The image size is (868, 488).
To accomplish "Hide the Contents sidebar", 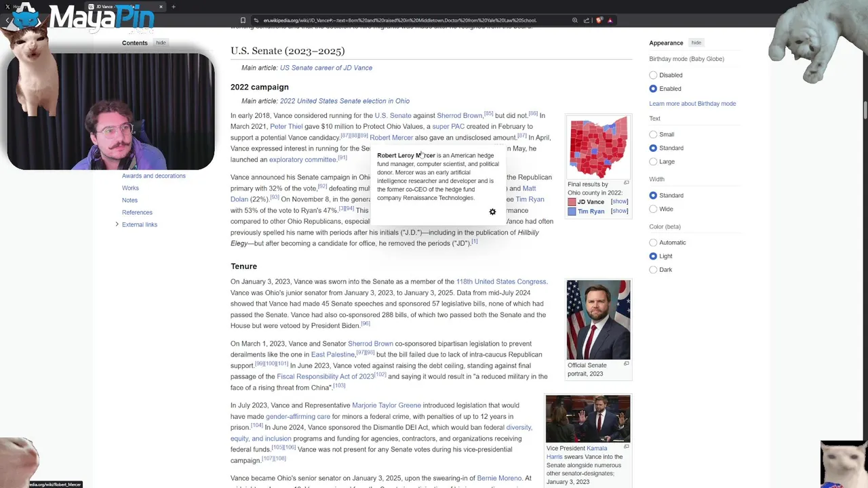I will pos(161,43).
